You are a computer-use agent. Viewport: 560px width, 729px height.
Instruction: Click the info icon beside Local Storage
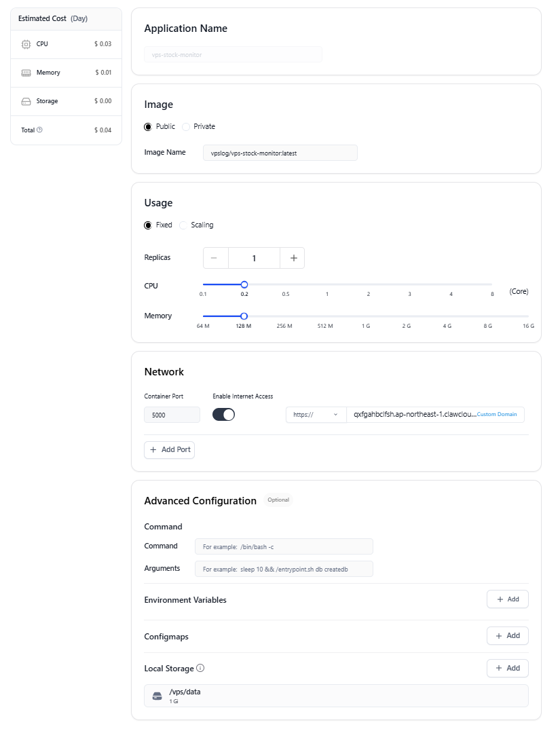[200, 668]
